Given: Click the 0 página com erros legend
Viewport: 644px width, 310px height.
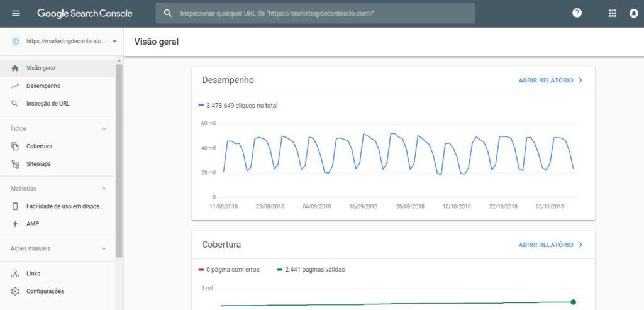Looking at the screenshot, I should (x=229, y=270).
